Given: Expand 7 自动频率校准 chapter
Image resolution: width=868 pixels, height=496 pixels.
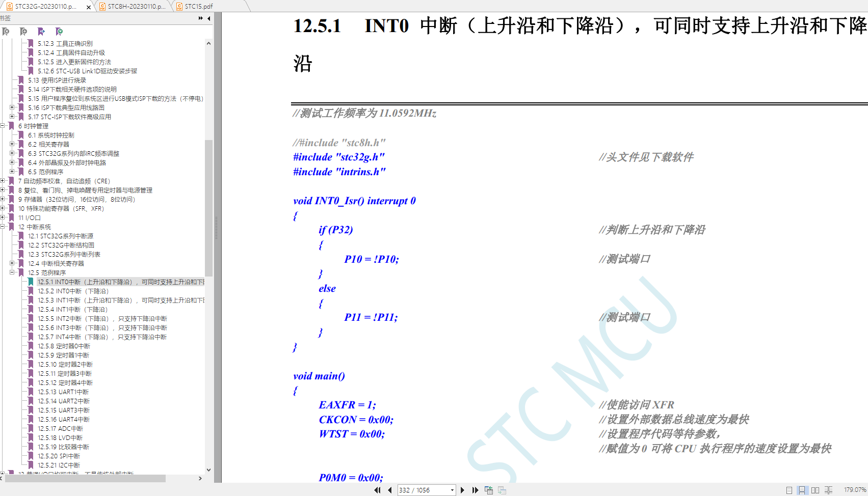Looking at the screenshot, I should [x=3, y=181].
